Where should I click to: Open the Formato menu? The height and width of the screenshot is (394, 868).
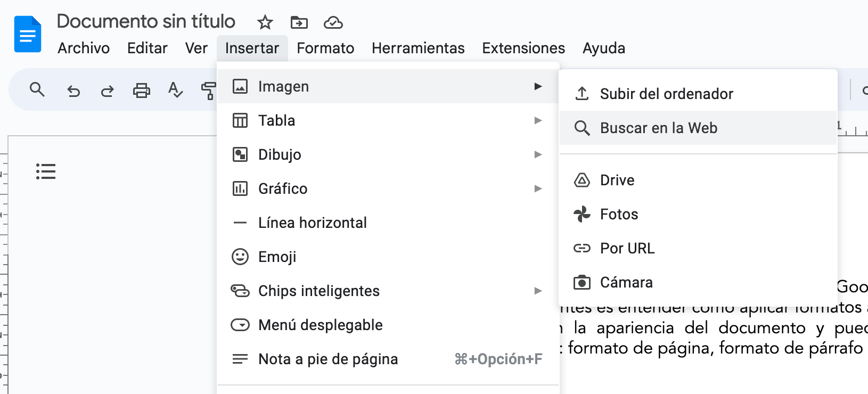325,48
